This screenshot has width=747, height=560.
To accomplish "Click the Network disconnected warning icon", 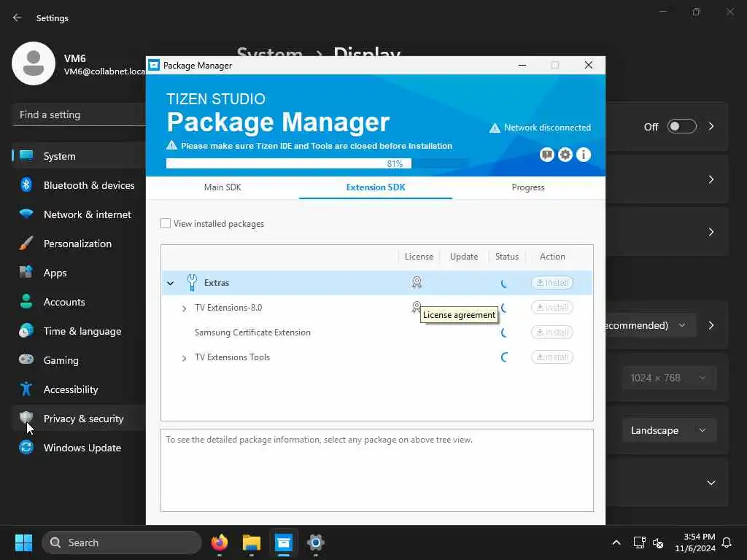I will coord(495,128).
